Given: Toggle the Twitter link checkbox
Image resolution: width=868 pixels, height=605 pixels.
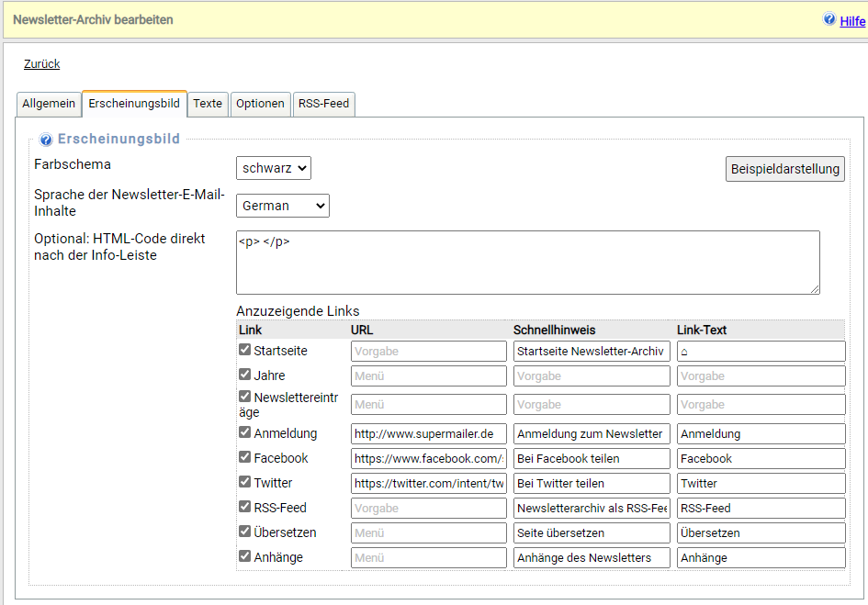Looking at the screenshot, I should [245, 482].
